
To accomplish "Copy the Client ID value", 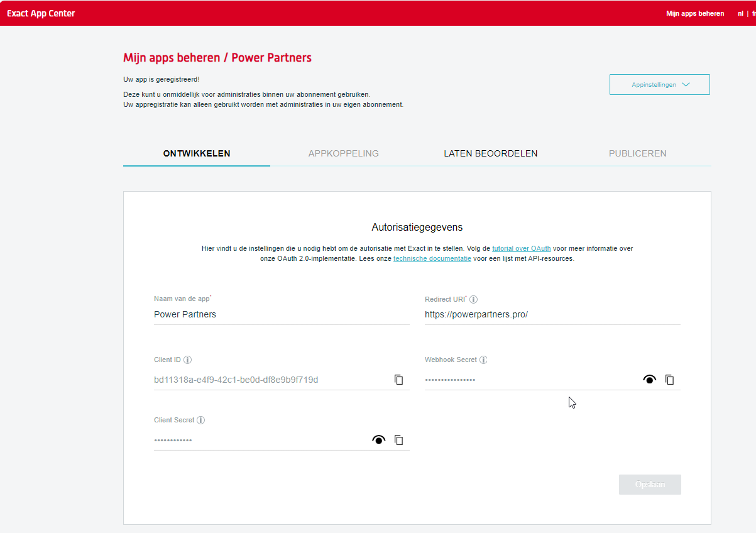I will [398, 380].
